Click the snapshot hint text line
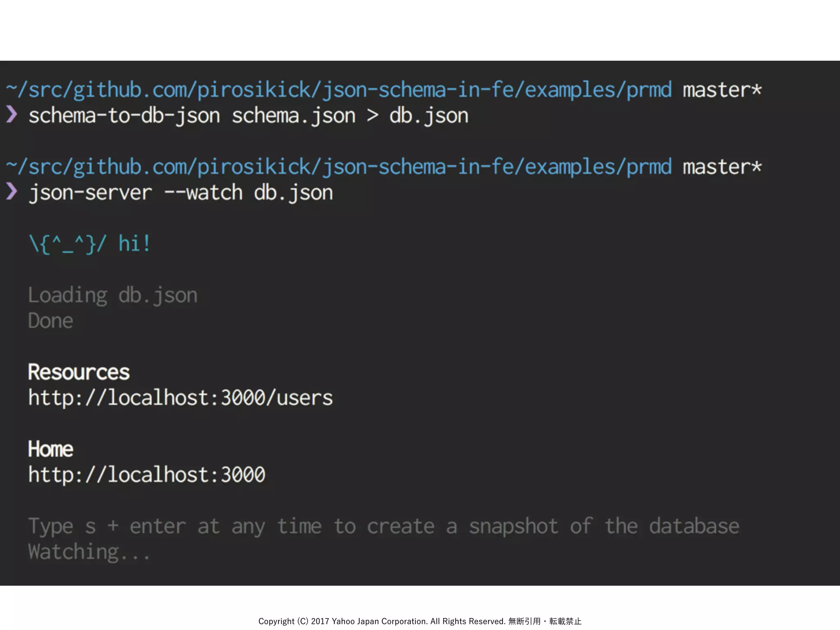The height and width of the screenshot is (630, 840). tap(383, 526)
